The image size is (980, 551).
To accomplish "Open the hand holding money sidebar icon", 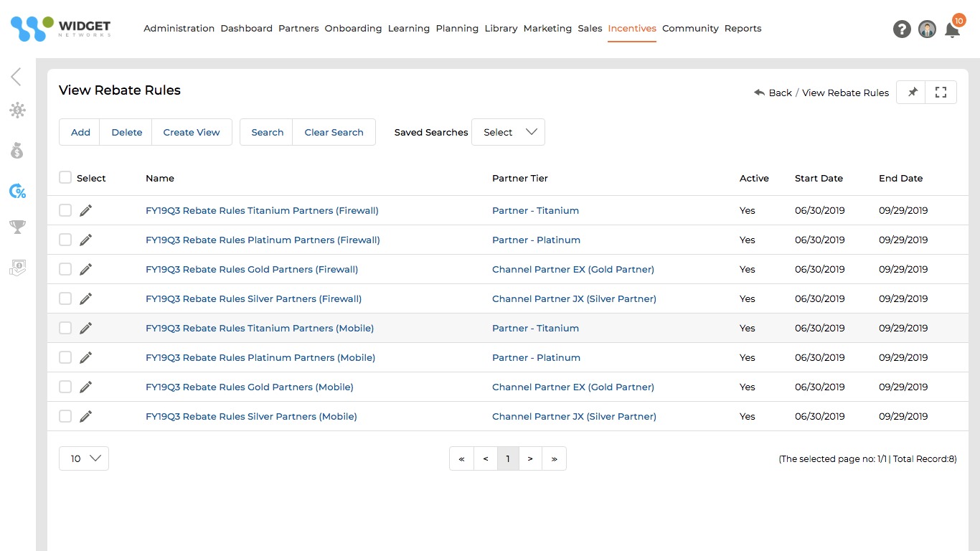I will point(17,268).
